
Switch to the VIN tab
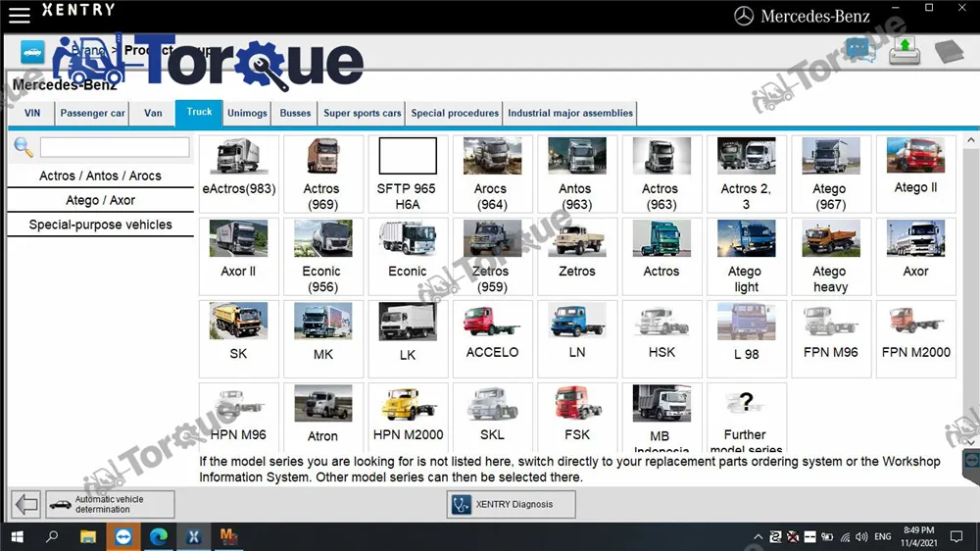pyautogui.click(x=32, y=113)
